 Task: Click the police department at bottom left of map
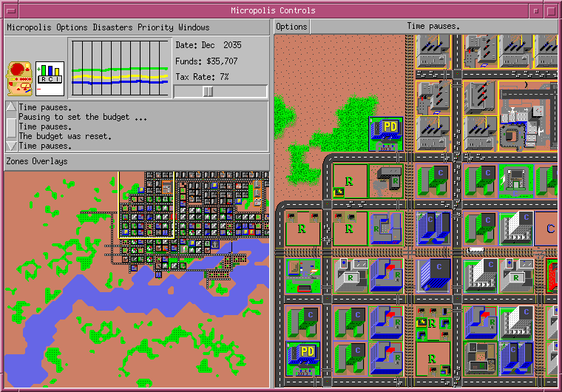303,358
